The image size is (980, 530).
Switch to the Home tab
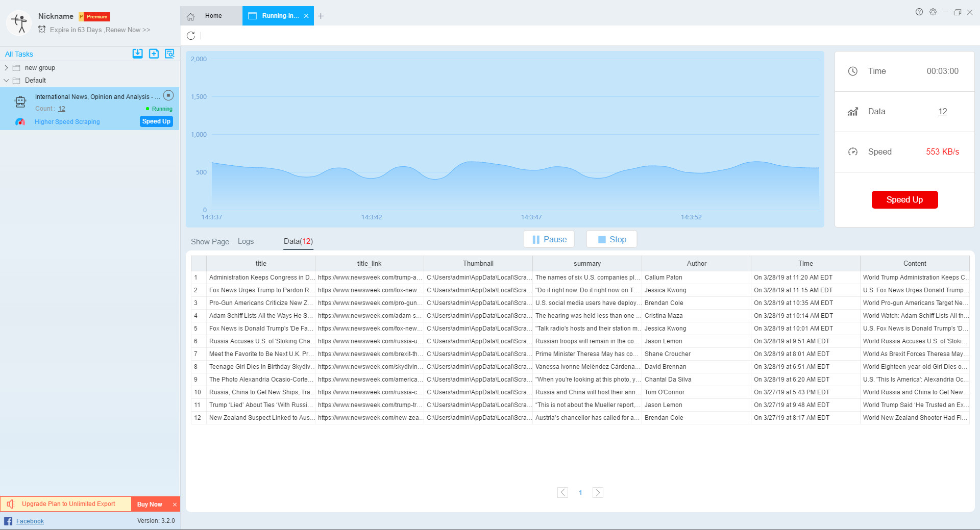211,16
